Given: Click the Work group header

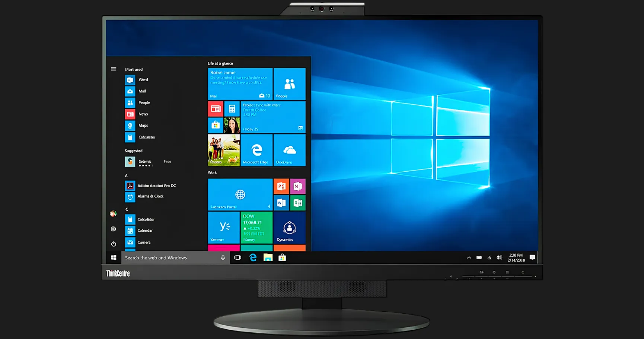Looking at the screenshot, I should pyautogui.click(x=212, y=172).
